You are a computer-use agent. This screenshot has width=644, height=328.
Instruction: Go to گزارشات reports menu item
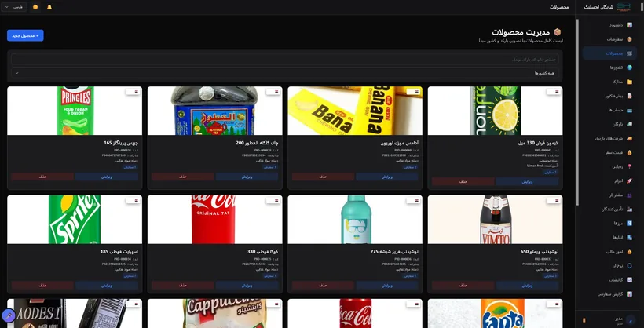[x=609, y=280]
